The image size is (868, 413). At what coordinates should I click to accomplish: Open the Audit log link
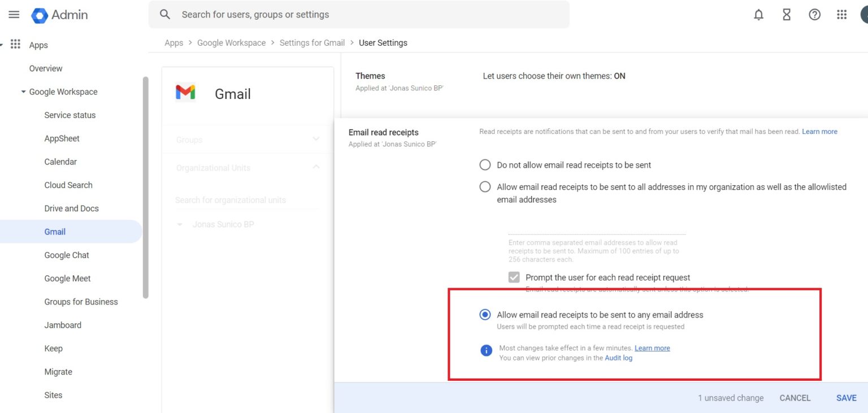coord(618,358)
